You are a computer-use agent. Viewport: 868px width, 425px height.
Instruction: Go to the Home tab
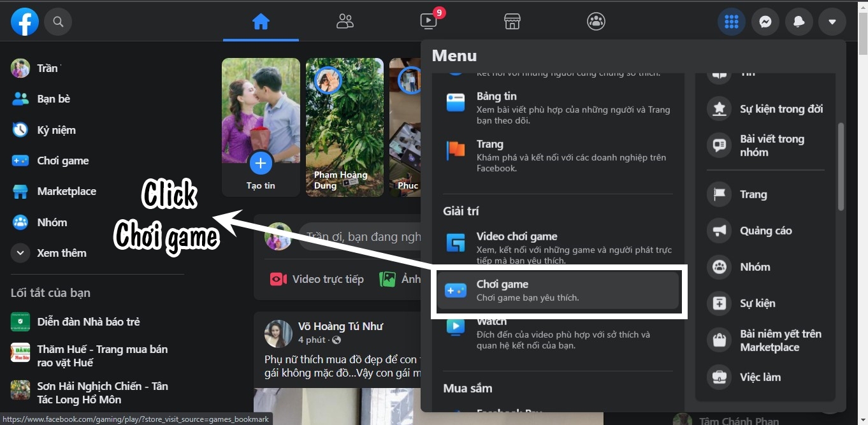click(x=261, y=22)
